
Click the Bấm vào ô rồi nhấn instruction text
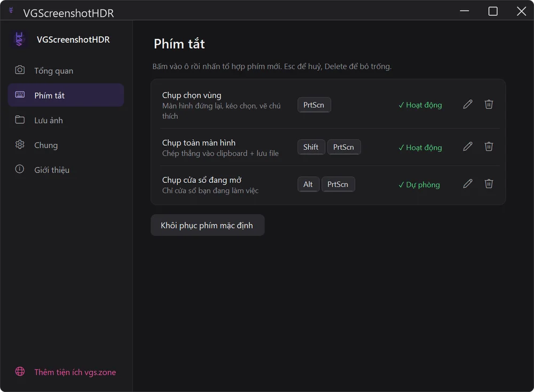pyautogui.click(x=272, y=66)
